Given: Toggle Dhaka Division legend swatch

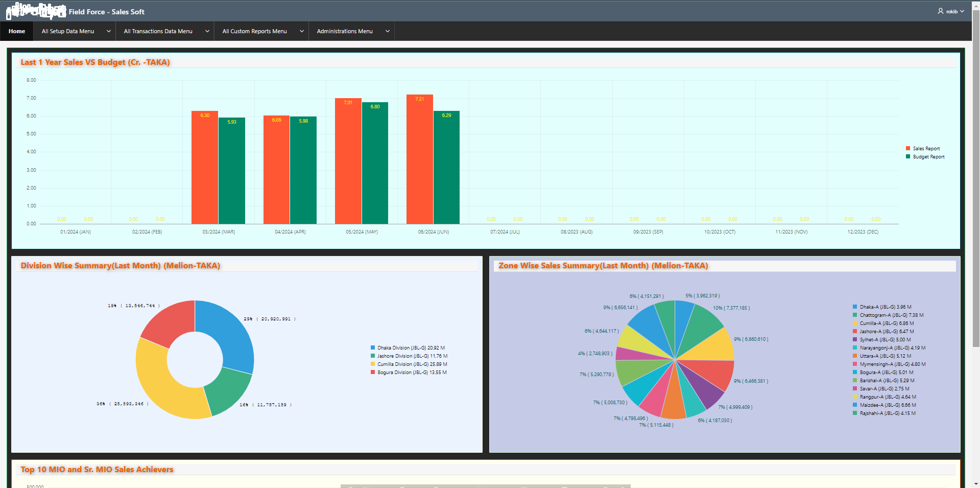Looking at the screenshot, I should [373, 347].
